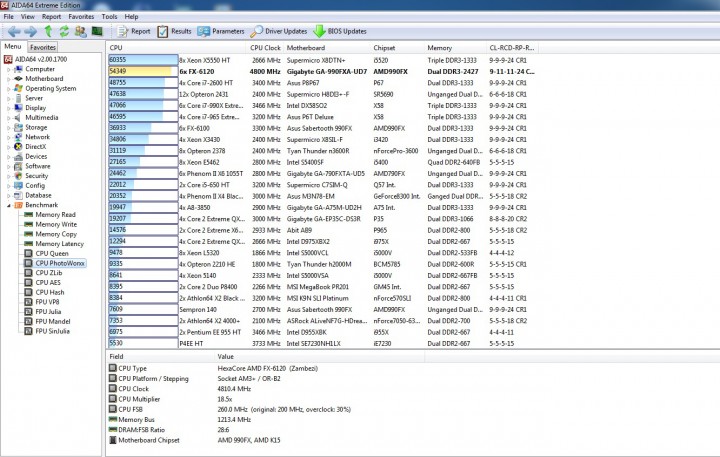
Task: Open CPU Hash benchmark
Action: (x=50, y=292)
